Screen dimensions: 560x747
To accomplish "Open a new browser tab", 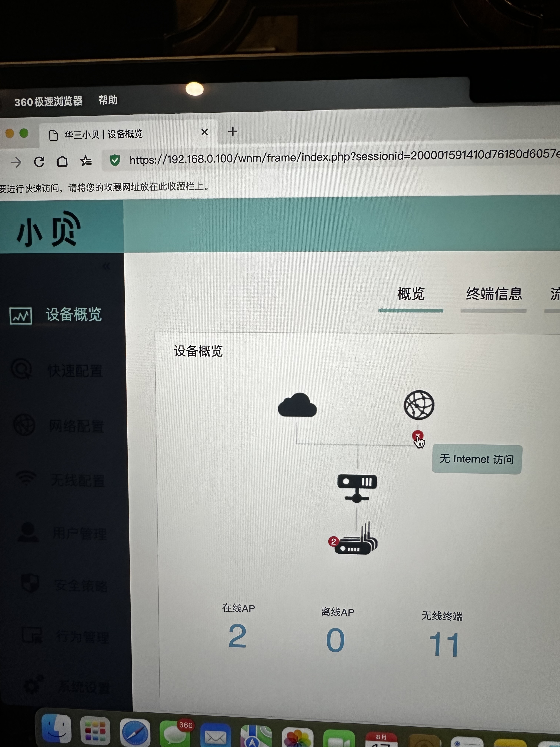I will [233, 131].
